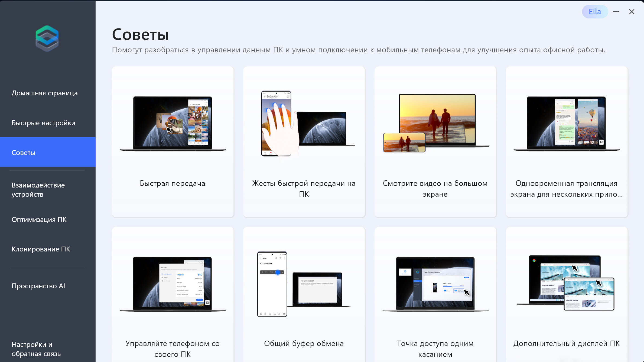Switch to Оптимизация ПК page

pos(39,219)
